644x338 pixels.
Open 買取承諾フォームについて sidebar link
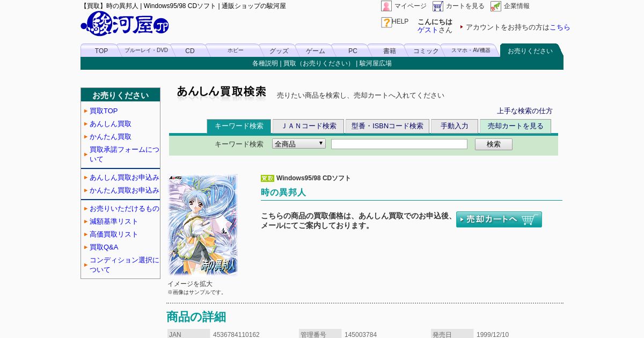[125, 155]
